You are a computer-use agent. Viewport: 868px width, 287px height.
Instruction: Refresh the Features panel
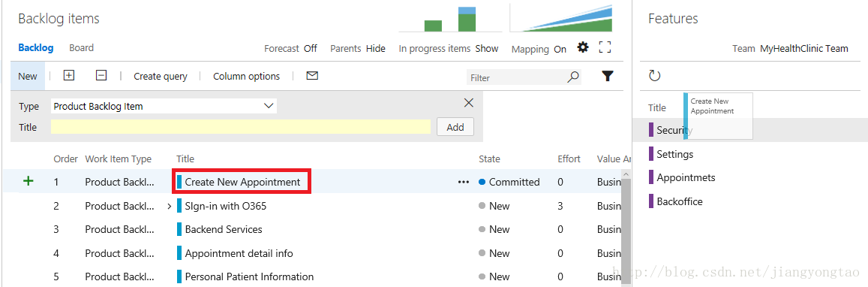click(655, 75)
